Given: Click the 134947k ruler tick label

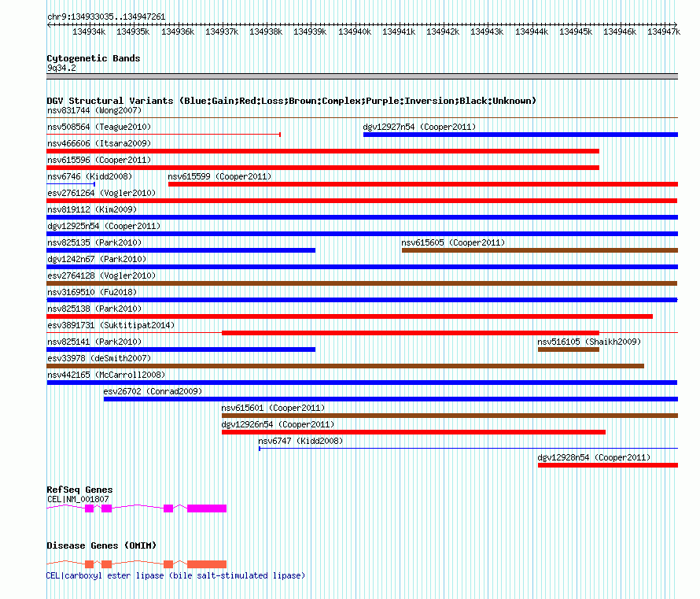Looking at the screenshot, I should 664,31.
